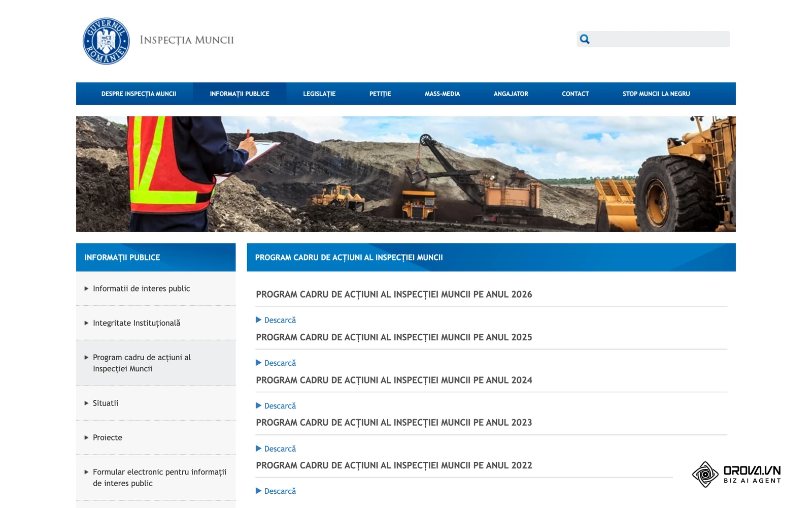Download the 2024 program via Descarcă
The image size is (812, 508).
[276, 406]
